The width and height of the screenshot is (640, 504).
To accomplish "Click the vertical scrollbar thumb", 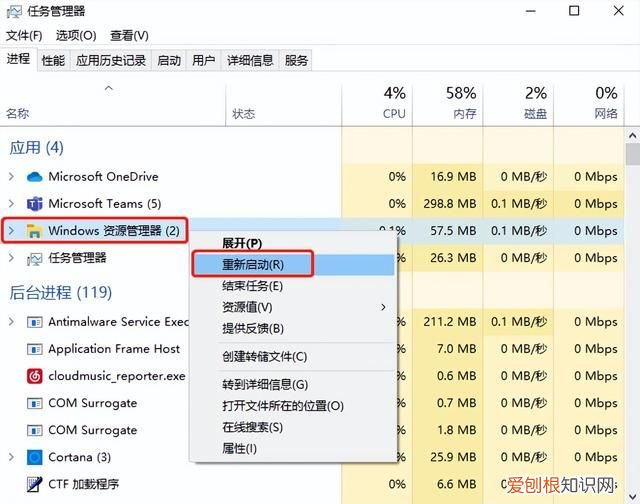I will [x=632, y=155].
